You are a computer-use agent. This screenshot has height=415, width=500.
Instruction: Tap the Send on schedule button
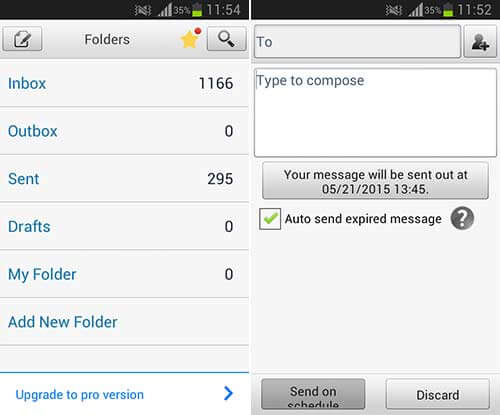[313, 394]
